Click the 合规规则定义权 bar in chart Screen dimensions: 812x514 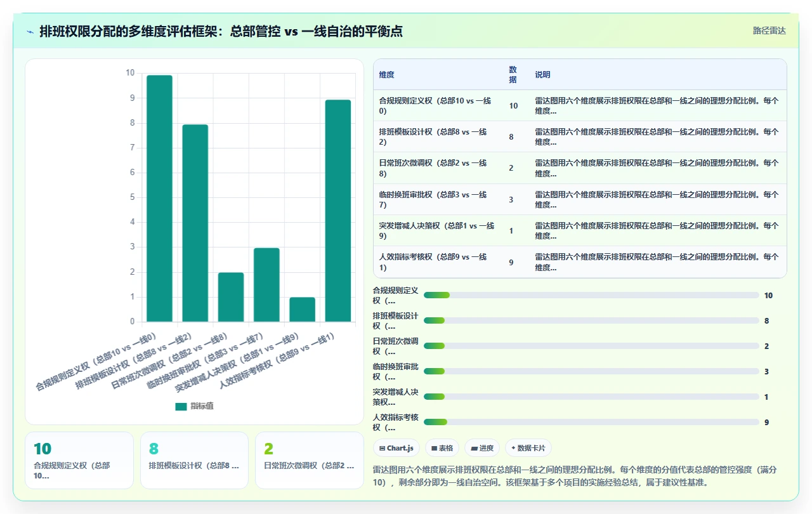(159, 198)
